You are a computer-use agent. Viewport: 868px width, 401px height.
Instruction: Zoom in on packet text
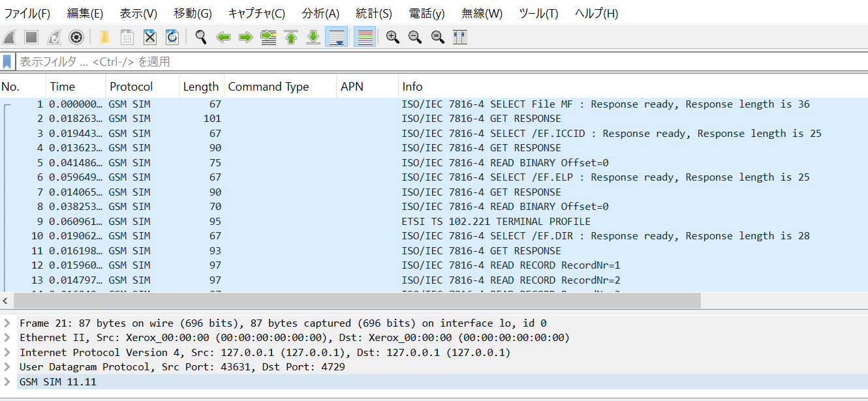point(392,38)
